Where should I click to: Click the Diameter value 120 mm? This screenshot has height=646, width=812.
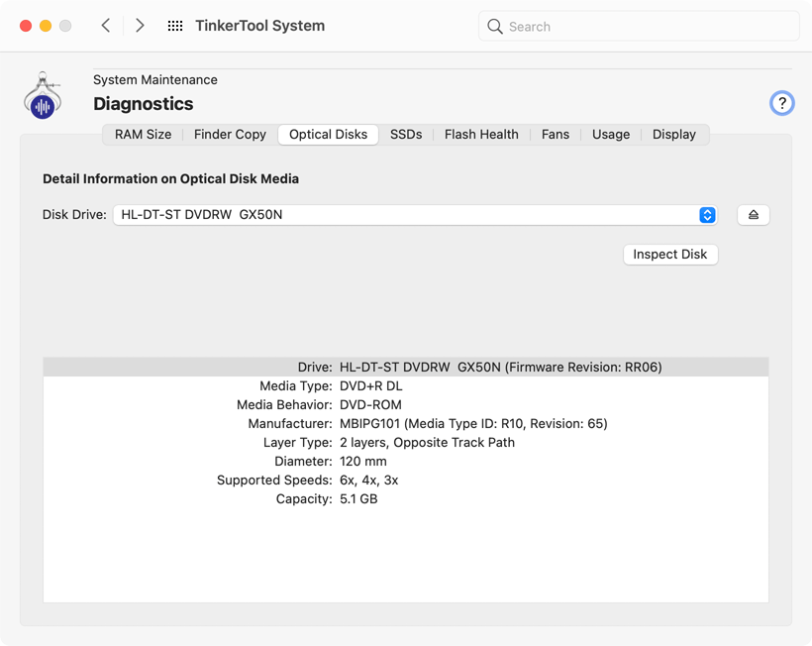pyautogui.click(x=363, y=461)
